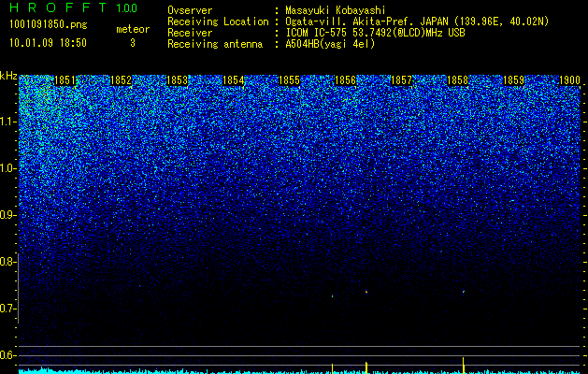Click the 1858 time marker
588x374 pixels.
(457, 80)
